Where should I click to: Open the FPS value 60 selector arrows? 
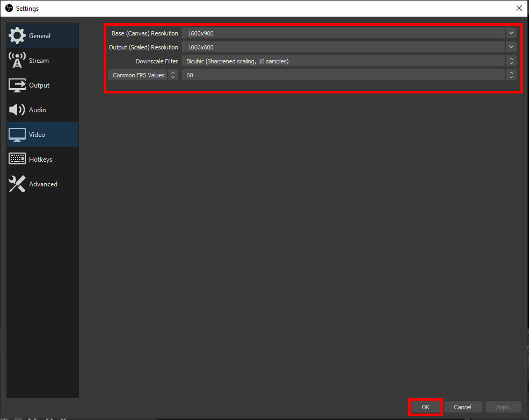(511, 75)
